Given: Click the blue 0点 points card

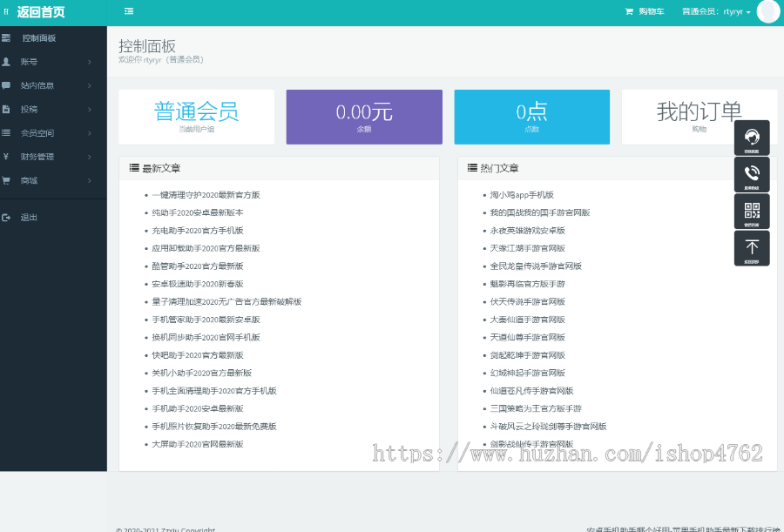Looking at the screenshot, I should click(x=531, y=117).
